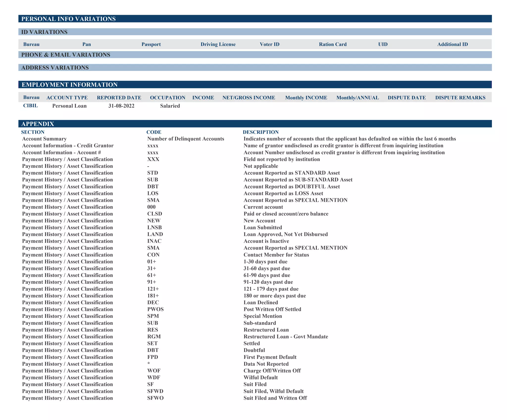Select the NET/GROSS INCOME column header
507x420 pixels.
click(249, 98)
